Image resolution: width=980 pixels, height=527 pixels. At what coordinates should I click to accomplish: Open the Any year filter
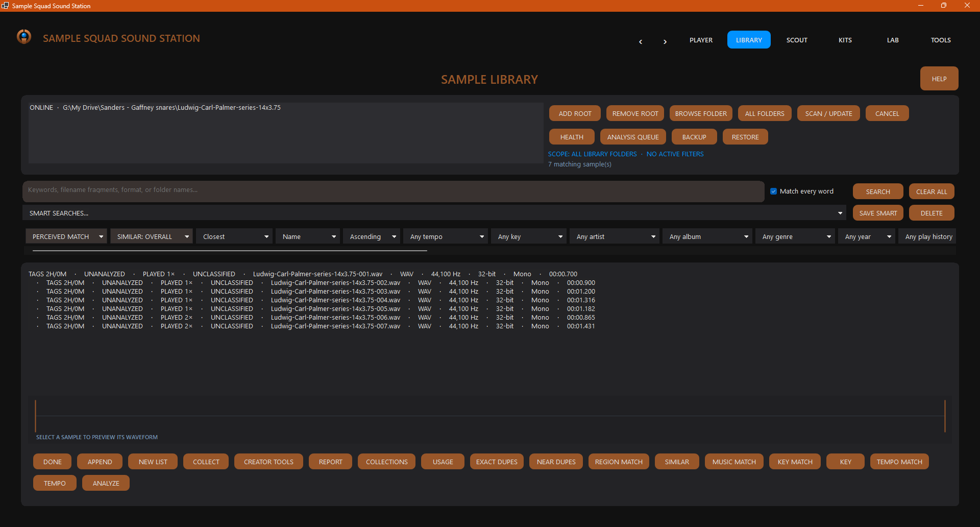[867, 236]
